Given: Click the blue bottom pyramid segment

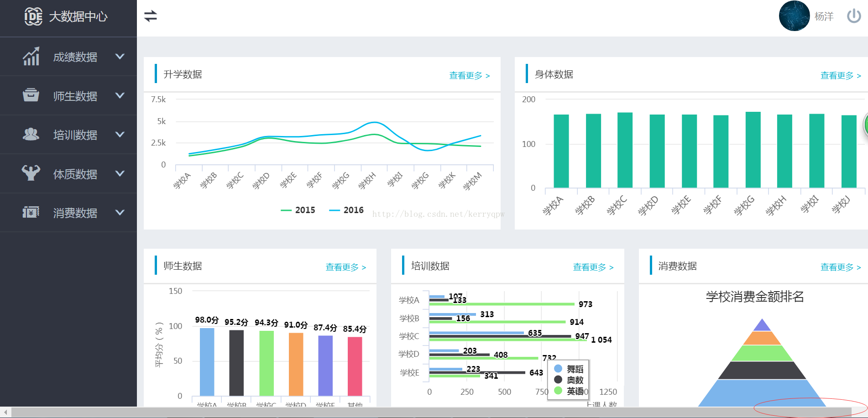Looking at the screenshot, I should point(762,393).
